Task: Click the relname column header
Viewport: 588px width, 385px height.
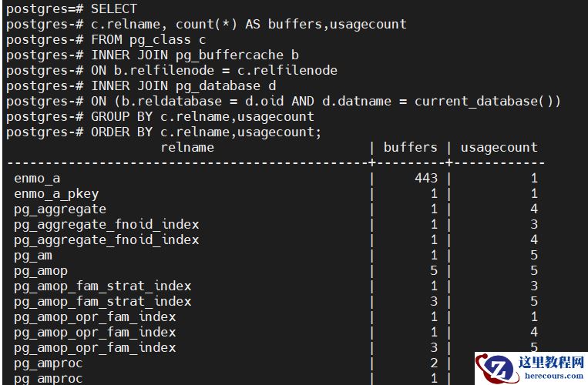Action: click(x=187, y=147)
